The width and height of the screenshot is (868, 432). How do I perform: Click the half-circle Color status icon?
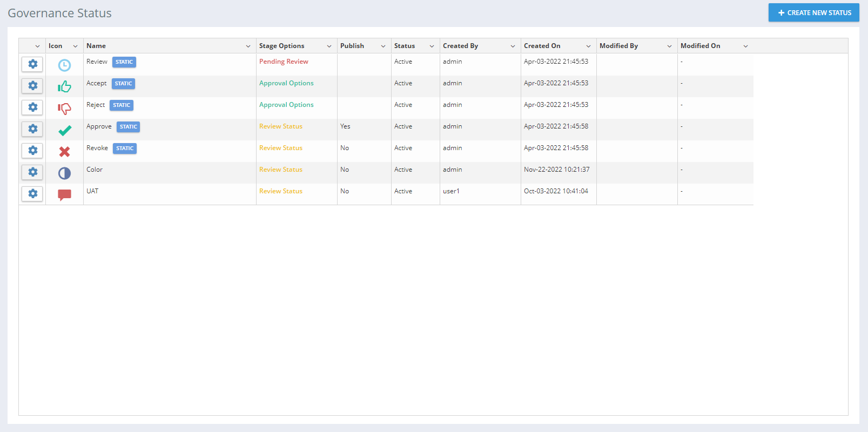64,173
